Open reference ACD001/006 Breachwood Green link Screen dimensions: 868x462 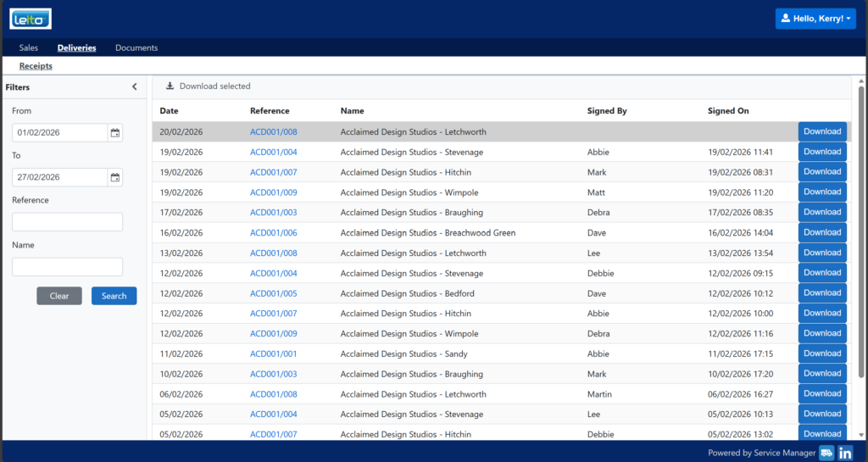coord(273,232)
